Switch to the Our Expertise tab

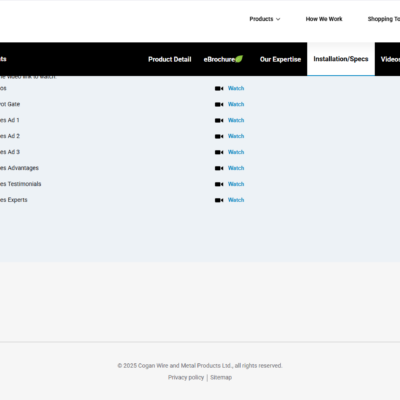coord(280,59)
